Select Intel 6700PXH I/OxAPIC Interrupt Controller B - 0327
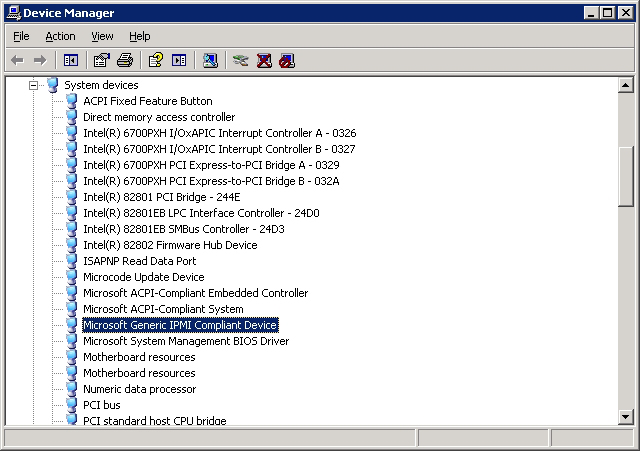Image resolution: width=640 pixels, height=451 pixels. click(x=219, y=149)
